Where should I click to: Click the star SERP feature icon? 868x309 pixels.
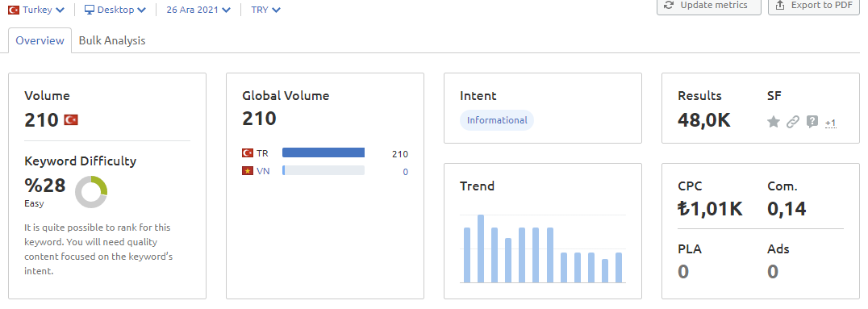774,122
